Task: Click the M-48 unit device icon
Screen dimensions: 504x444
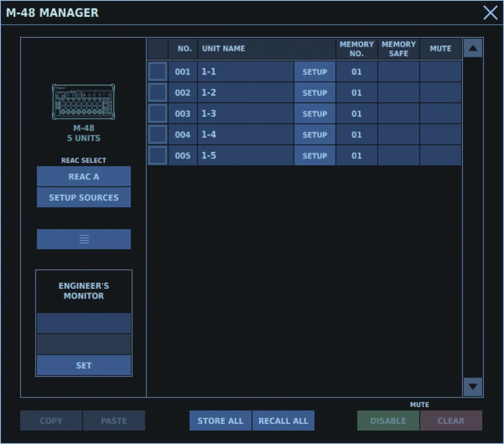Action: click(x=84, y=102)
